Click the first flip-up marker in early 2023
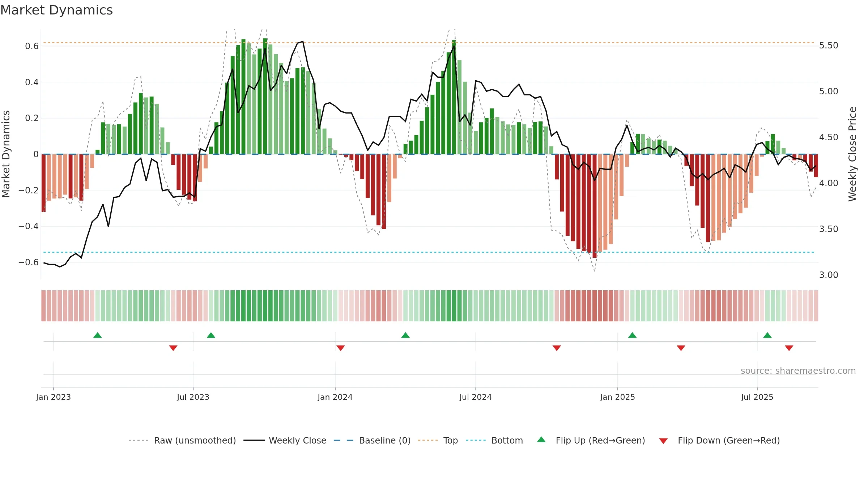This screenshot has width=868, height=488. (x=98, y=335)
